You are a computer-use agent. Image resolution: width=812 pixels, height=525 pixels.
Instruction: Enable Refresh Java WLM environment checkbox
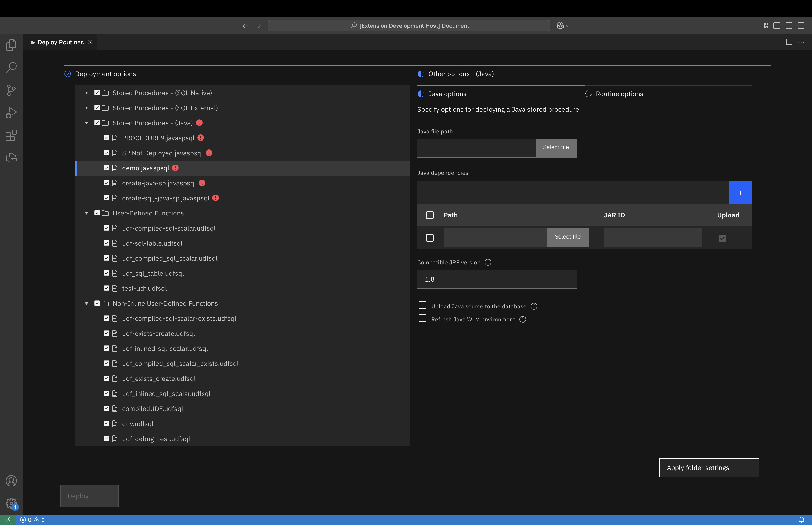422,318
